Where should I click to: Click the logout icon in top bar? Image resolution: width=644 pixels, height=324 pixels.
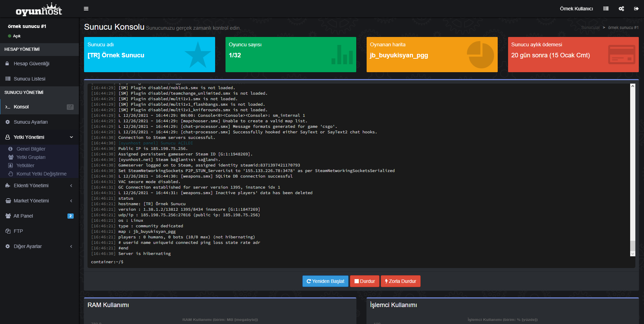pos(636,9)
